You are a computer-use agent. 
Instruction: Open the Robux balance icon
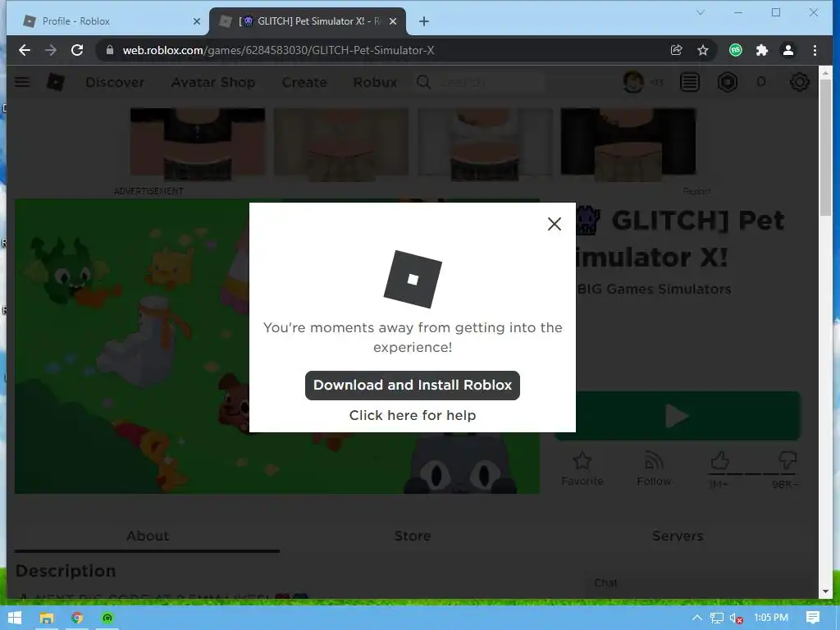pyautogui.click(x=728, y=82)
